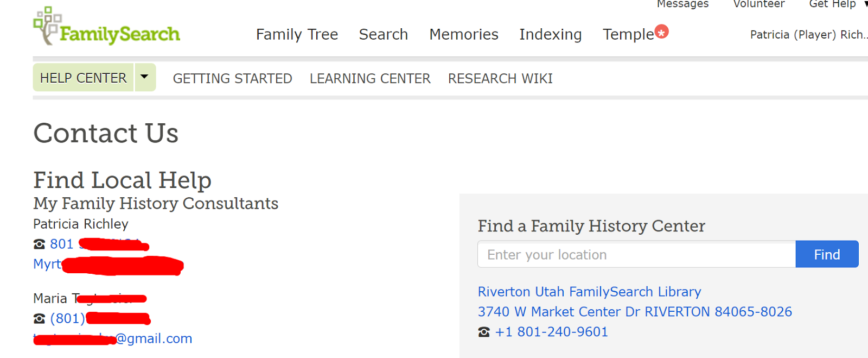Open the Family Tree menu

[297, 35]
